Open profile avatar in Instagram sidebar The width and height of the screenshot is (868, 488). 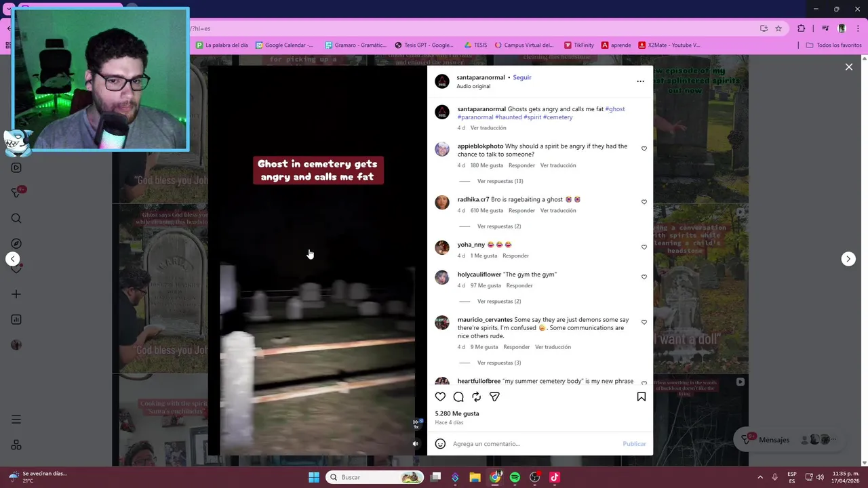pyautogui.click(x=16, y=345)
